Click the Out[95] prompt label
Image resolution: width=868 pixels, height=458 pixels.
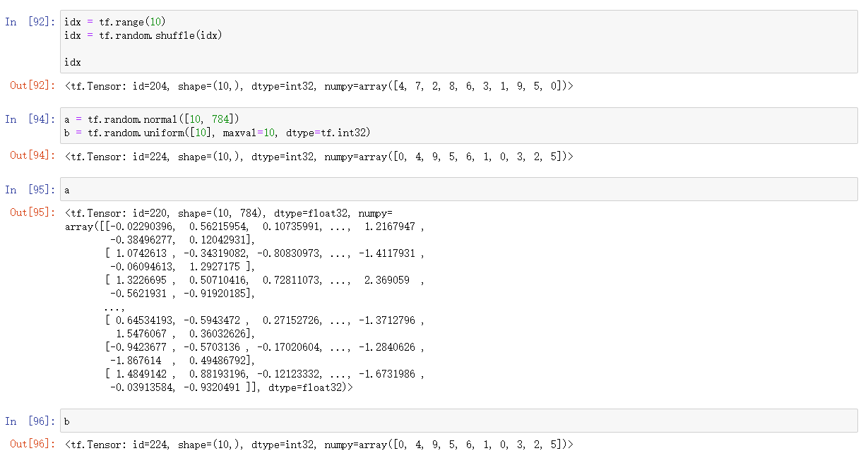pos(32,212)
